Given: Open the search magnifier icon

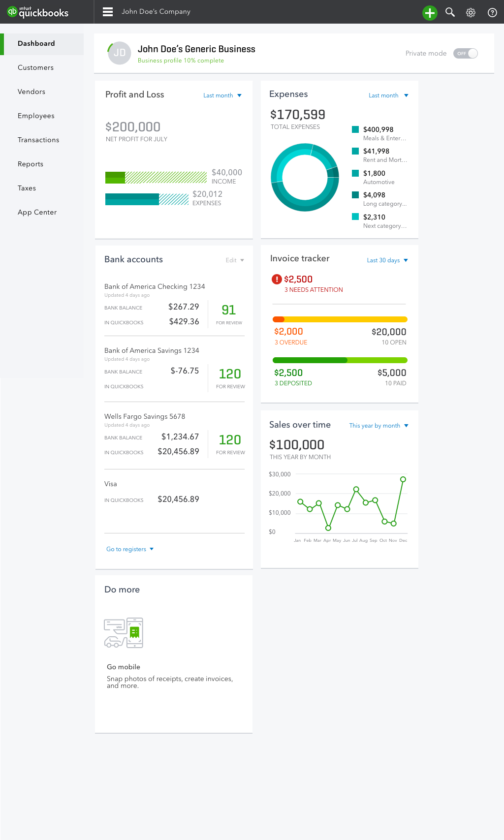Looking at the screenshot, I should 450,12.
